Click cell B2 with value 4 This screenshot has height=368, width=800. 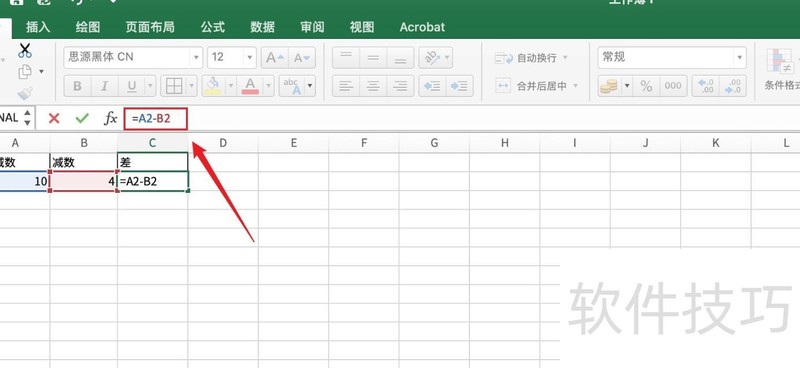coord(84,181)
